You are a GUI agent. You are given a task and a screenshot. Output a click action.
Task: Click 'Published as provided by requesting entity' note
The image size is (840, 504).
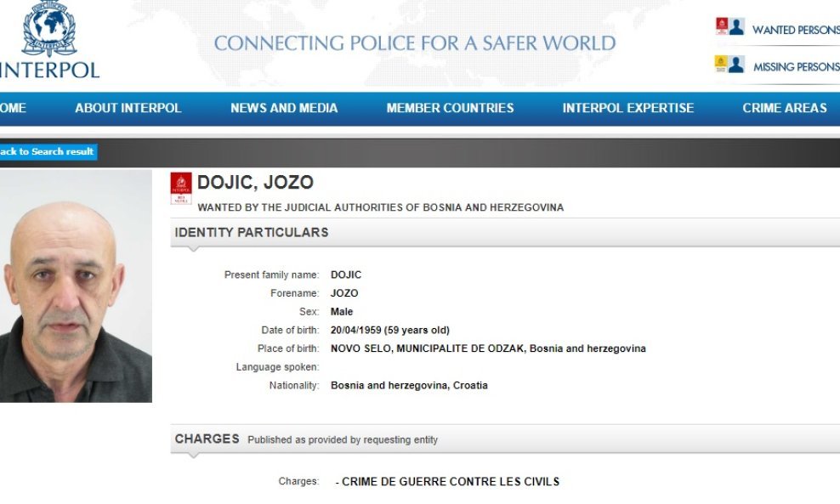point(343,439)
